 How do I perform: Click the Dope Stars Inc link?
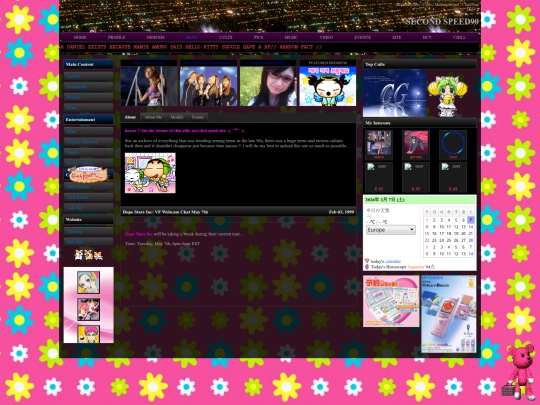138,234
